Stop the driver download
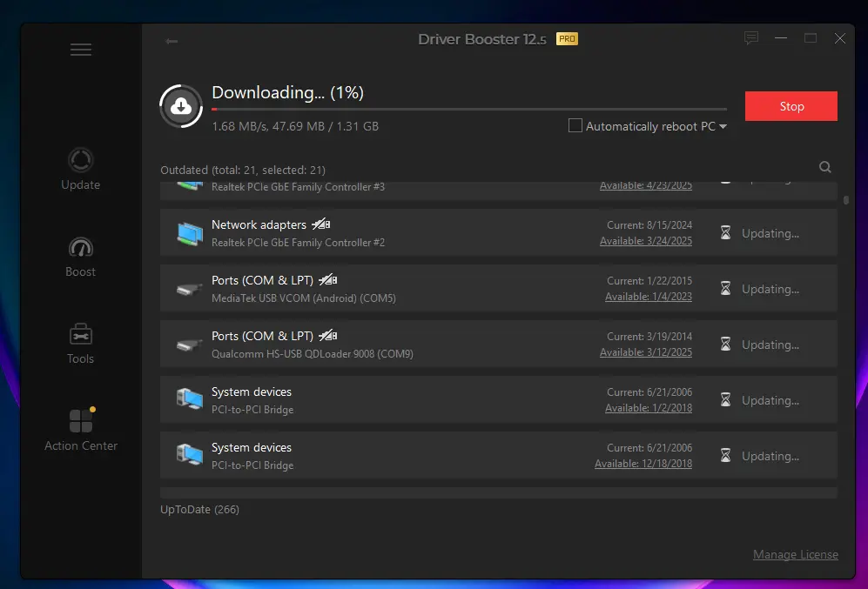The height and width of the screenshot is (589, 868). (x=791, y=106)
